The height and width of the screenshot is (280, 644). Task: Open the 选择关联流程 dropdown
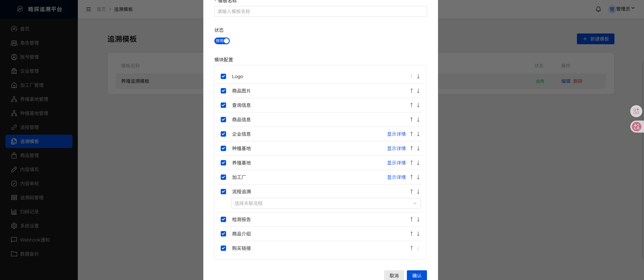point(326,203)
